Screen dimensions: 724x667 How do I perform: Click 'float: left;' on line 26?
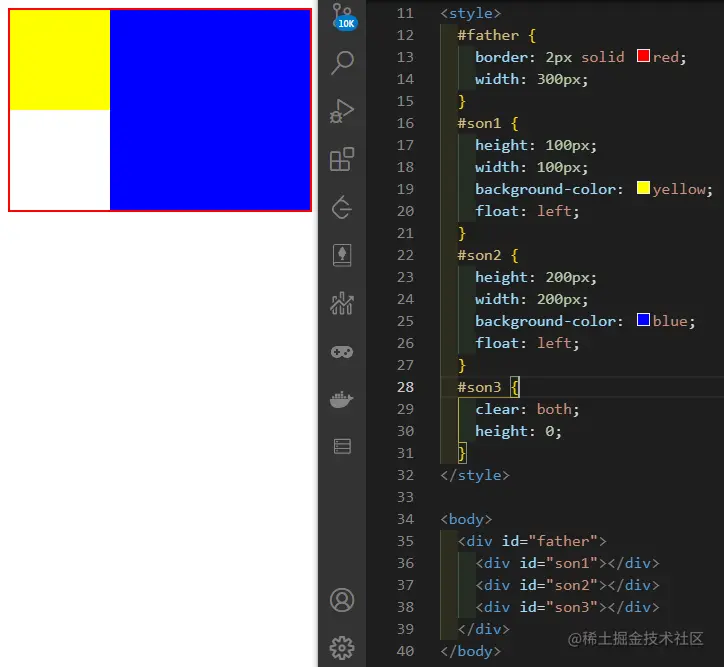click(x=527, y=343)
